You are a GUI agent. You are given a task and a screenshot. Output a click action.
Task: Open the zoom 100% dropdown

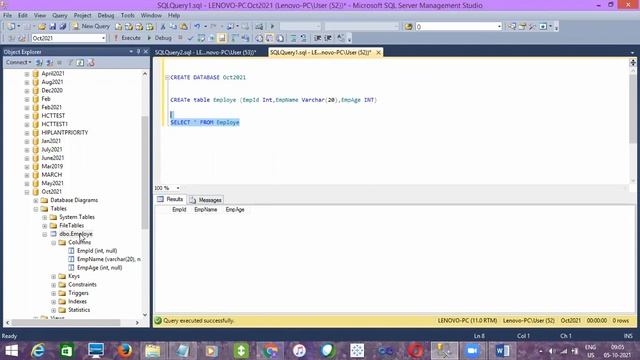pyautogui.click(x=178, y=188)
